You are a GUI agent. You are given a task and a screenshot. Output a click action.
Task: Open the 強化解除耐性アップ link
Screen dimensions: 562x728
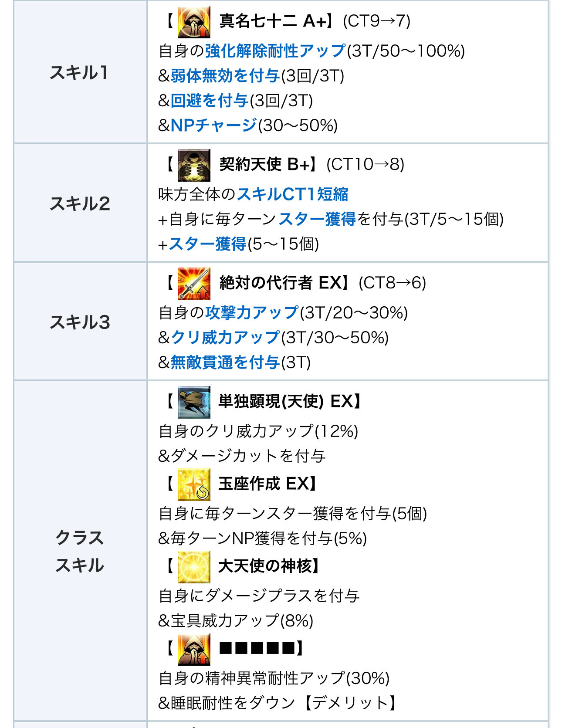click(x=275, y=51)
